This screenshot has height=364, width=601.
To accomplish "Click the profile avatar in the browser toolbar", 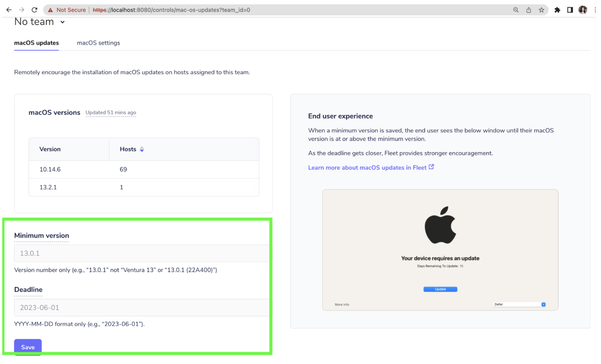I will point(583,9).
